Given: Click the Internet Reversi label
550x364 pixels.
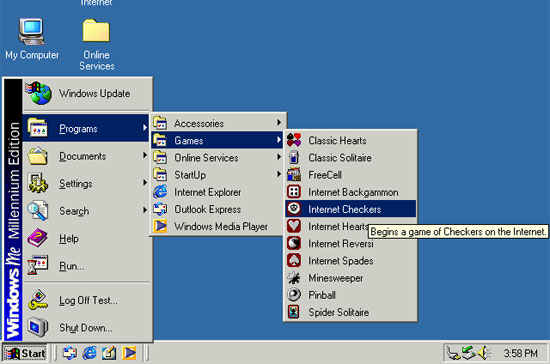Looking at the screenshot, I should [341, 244].
